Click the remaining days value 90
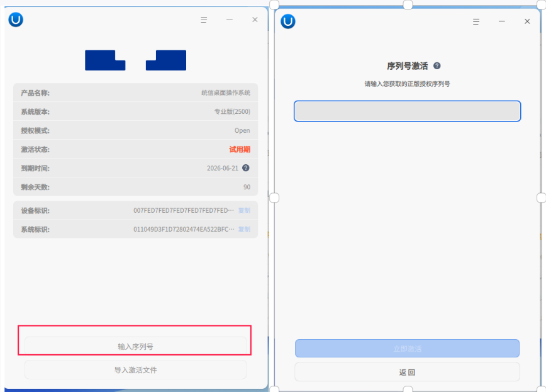This screenshot has height=392, width=546. tap(247, 187)
